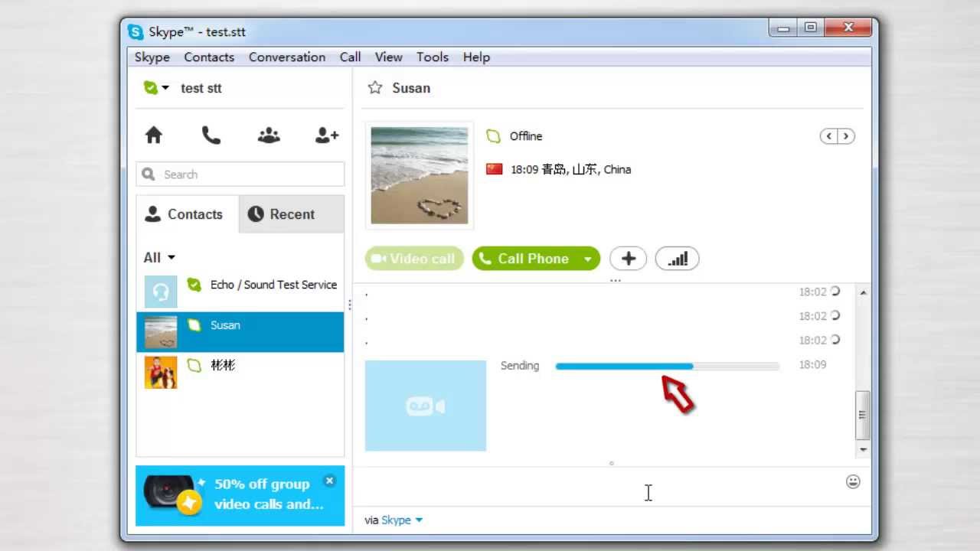Open the 50% off group video calls ad
This screenshot has width=980, height=551.
(x=240, y=495)
